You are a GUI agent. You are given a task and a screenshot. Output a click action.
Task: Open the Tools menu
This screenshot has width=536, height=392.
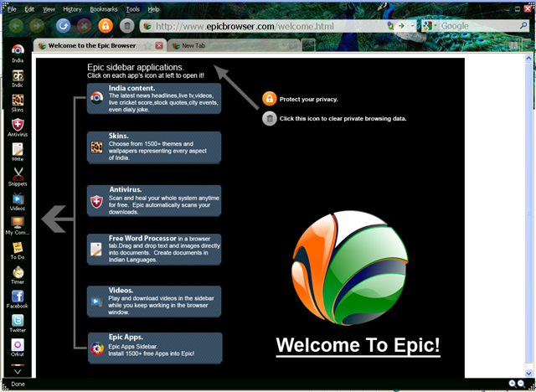[x=132, y=9]
